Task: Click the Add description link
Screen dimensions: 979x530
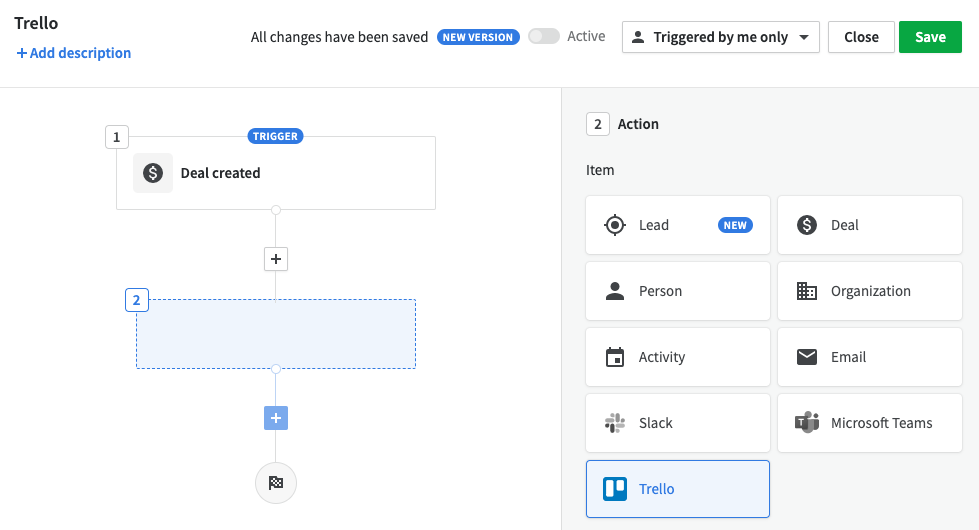Action: (74, 53)
